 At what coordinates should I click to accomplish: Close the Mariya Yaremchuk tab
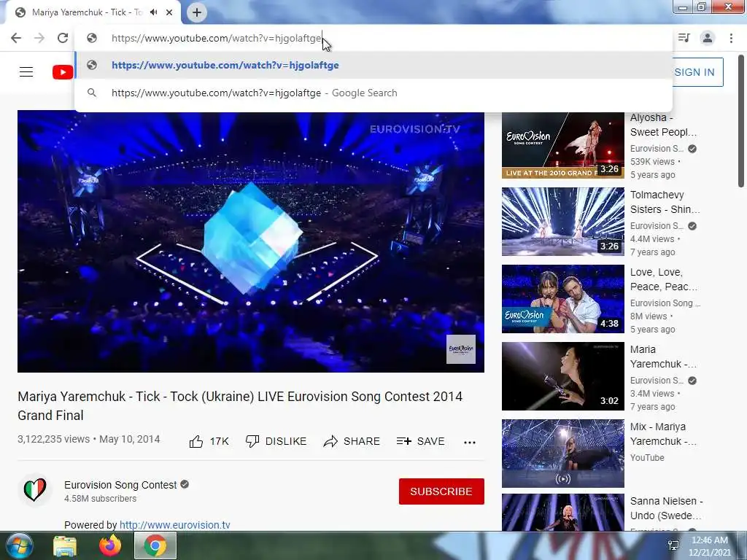(x=169, y=12)
